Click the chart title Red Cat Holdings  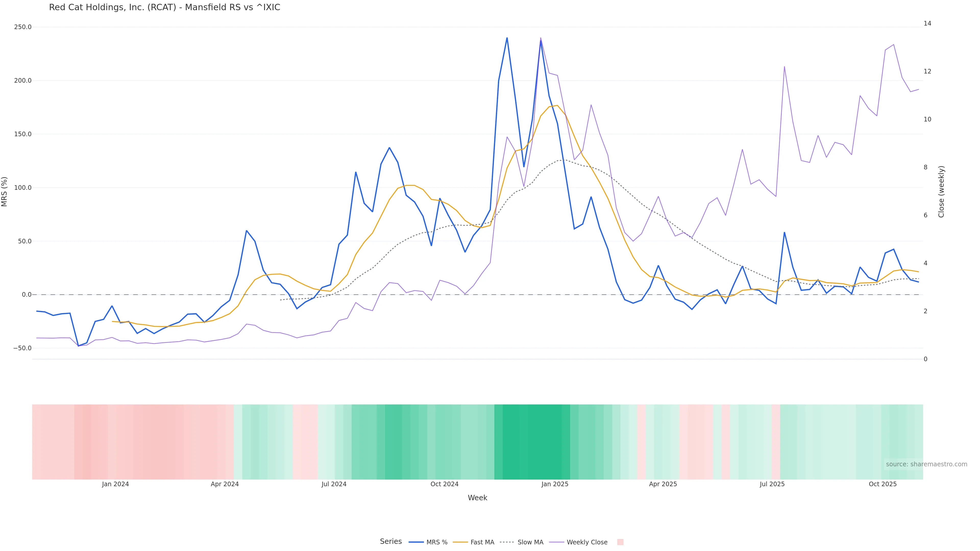[x=164, y=8]
